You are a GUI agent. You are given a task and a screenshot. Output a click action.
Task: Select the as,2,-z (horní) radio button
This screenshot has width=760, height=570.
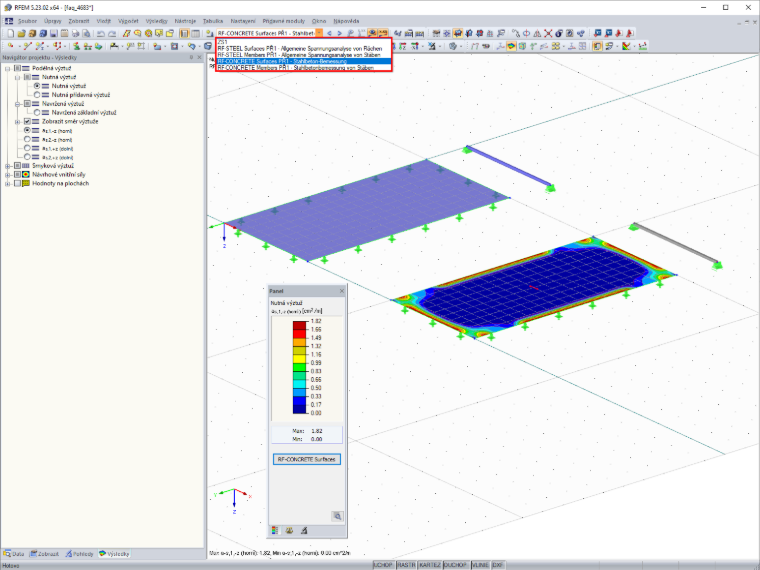27,140
